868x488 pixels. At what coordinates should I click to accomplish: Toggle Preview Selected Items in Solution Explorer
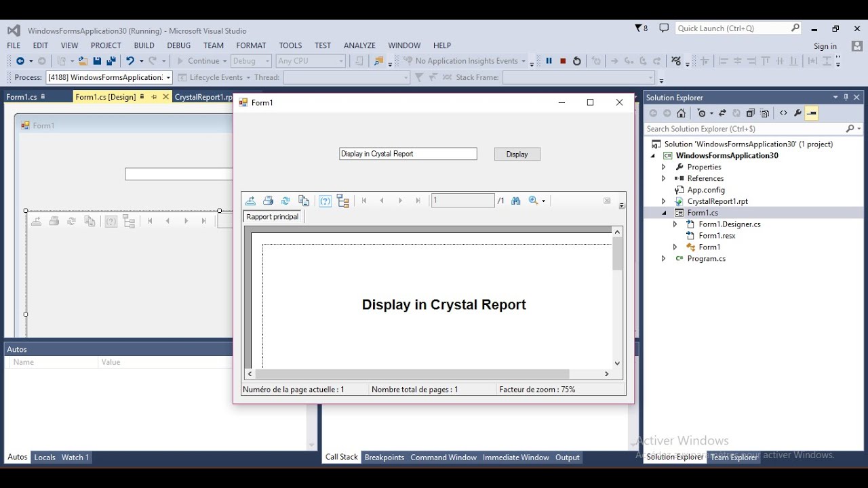812,113
